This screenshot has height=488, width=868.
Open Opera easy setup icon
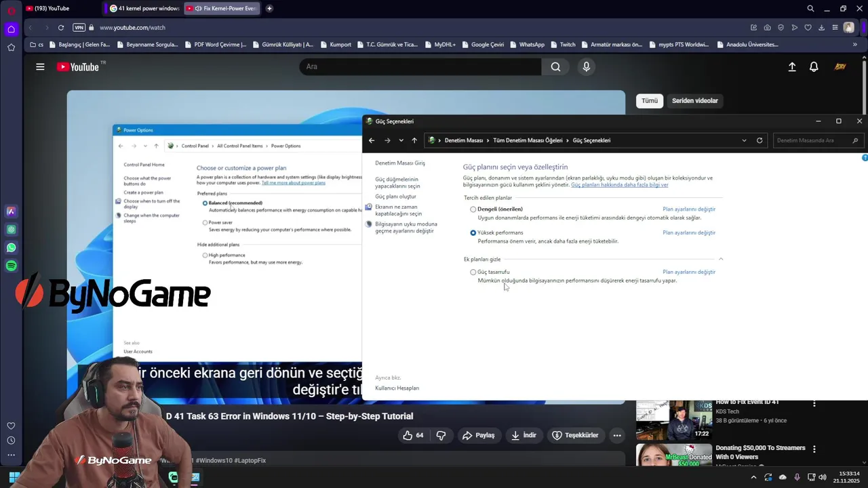(x=835, y=28)
